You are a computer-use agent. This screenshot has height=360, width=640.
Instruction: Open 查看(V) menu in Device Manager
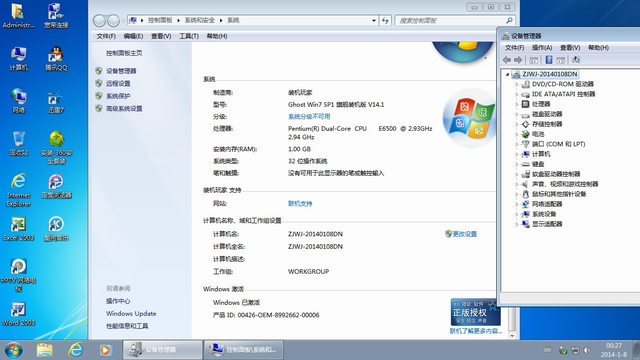pyautogui.click(x=570, y=48)
